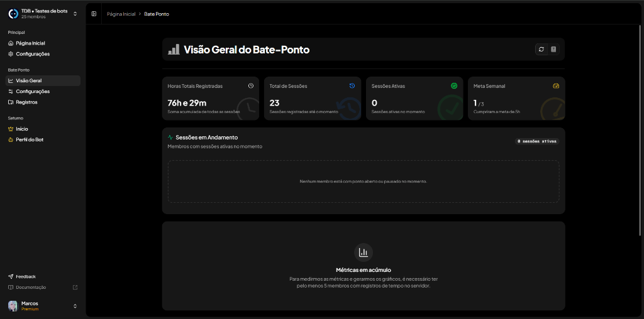
Task: Click the blue history icon on Total de Sessões
Action: point(352,85)
